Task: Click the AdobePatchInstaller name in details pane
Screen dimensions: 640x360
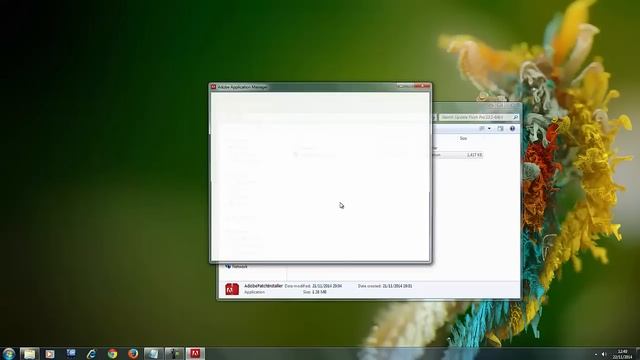Action: [263, 286]
